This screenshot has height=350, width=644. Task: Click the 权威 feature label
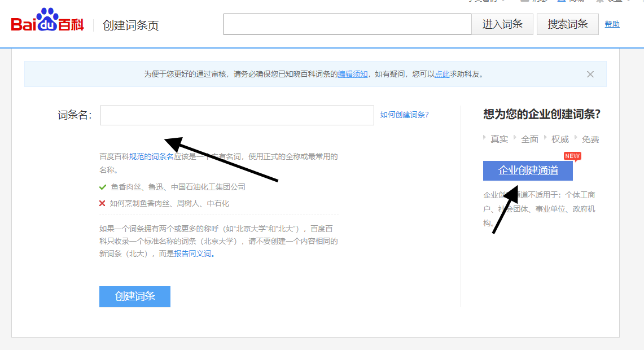560,139
